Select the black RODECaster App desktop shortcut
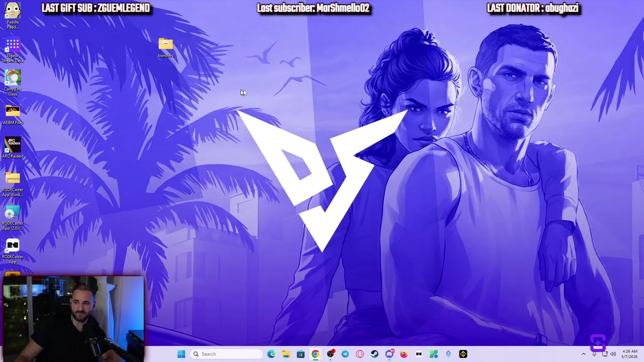Image resolution: width=644 pixels, height=362 pixels. point(13,251)
